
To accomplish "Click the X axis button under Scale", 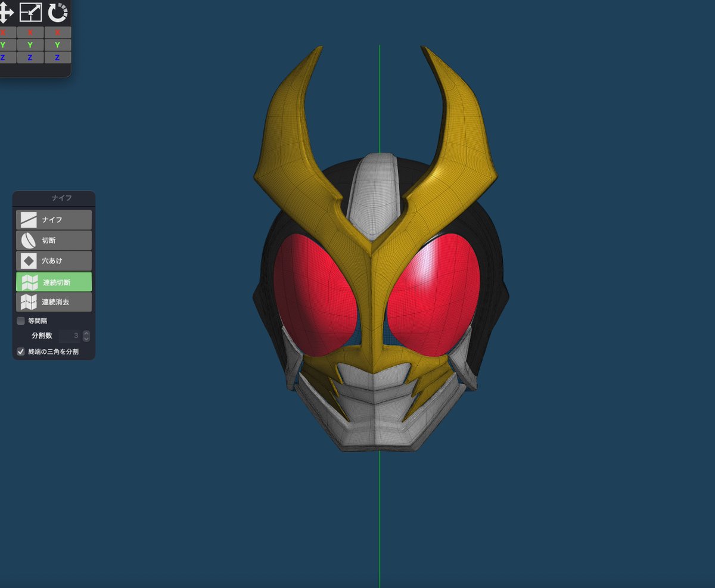I will (x=30, y=32).
